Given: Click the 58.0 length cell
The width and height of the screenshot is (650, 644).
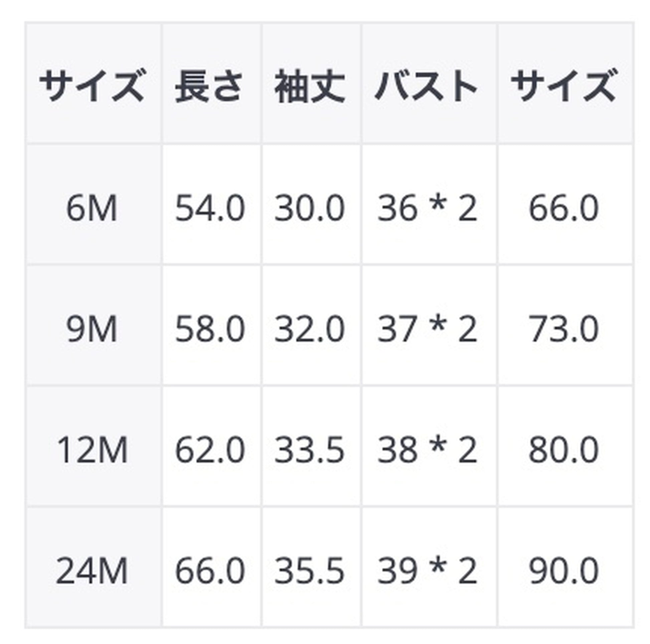Looking at the screenshot, I should click(x=210, y=330).
